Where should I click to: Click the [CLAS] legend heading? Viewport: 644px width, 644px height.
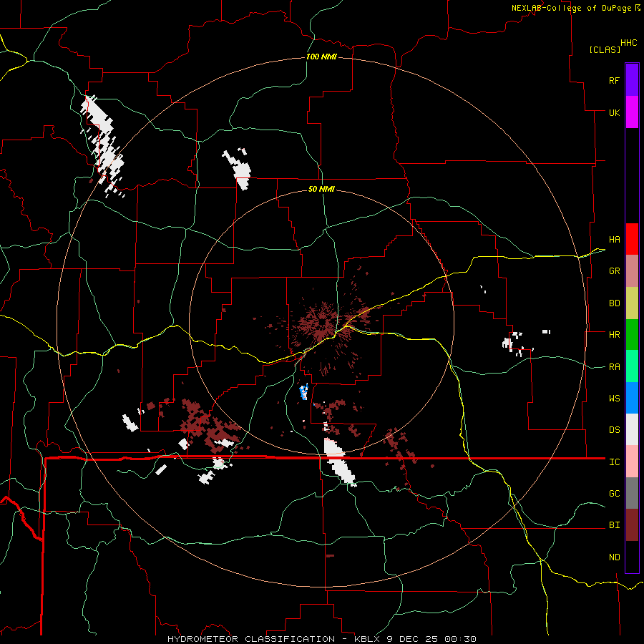[605, 49]
